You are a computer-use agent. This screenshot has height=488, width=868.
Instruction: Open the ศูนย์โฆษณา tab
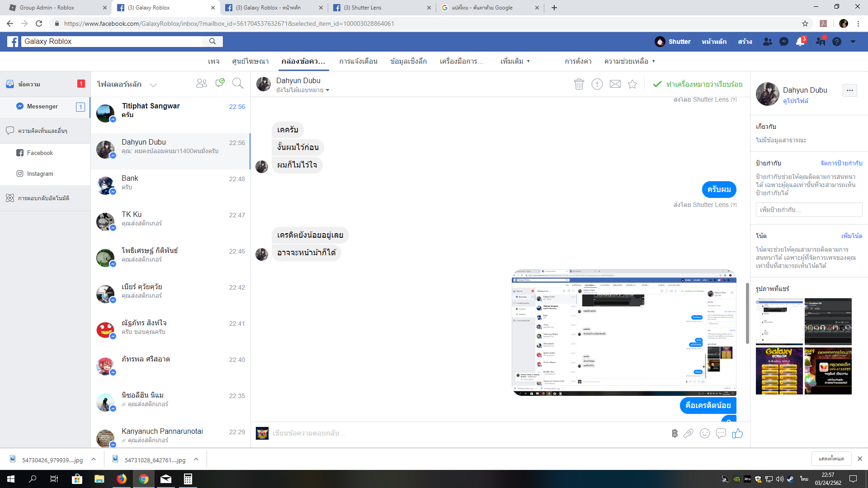[250, 61]
